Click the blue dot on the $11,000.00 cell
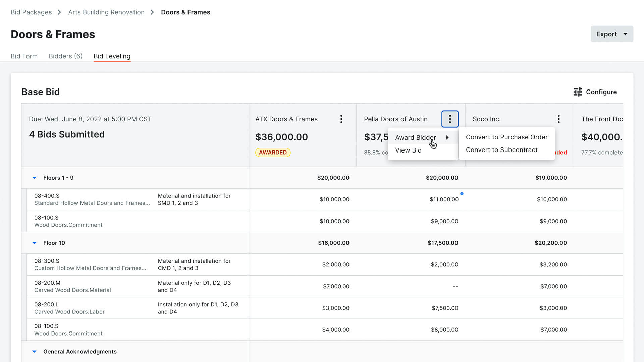Image resolution: width=644 pixels, height=362 pixels. pos(462,194)
